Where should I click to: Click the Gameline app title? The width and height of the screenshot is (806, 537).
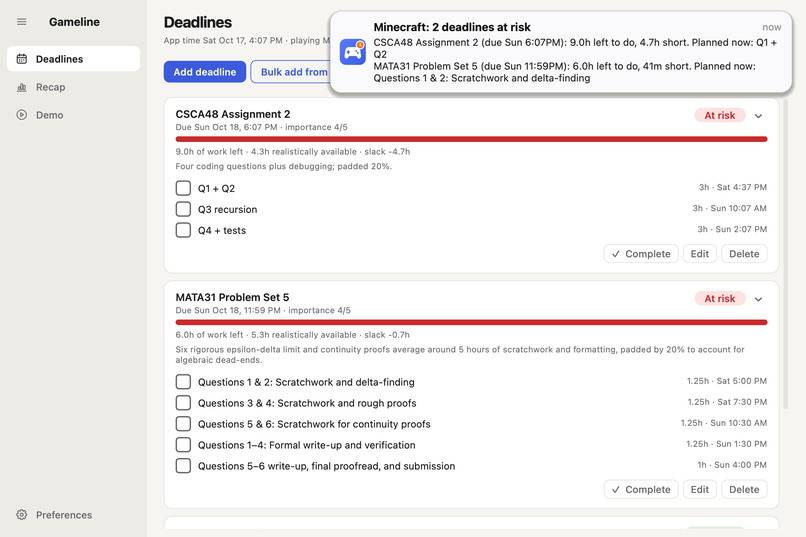pyautogui.click(x=75, y=22)
